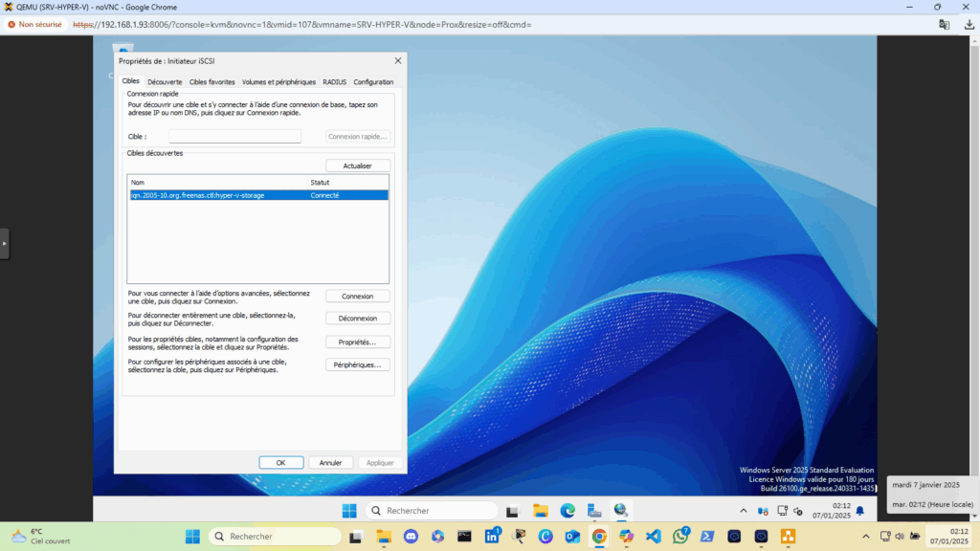Select the RADIUS tab

click(334, 82)
